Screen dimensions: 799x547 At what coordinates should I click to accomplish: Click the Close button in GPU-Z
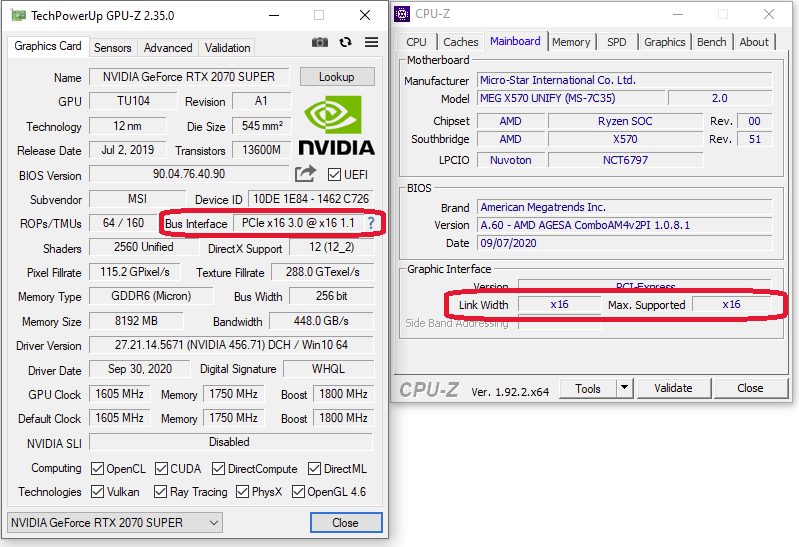(345, 523)
